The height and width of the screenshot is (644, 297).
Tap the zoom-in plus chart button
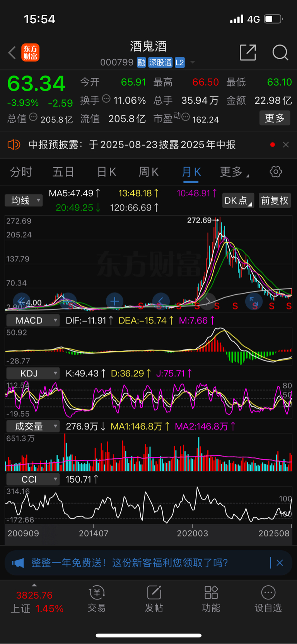point(114,301)
